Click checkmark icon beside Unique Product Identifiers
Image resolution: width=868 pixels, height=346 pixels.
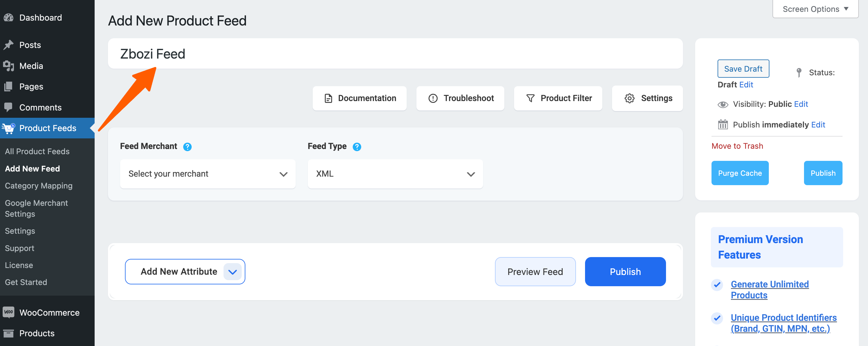[x=717, y=318]
